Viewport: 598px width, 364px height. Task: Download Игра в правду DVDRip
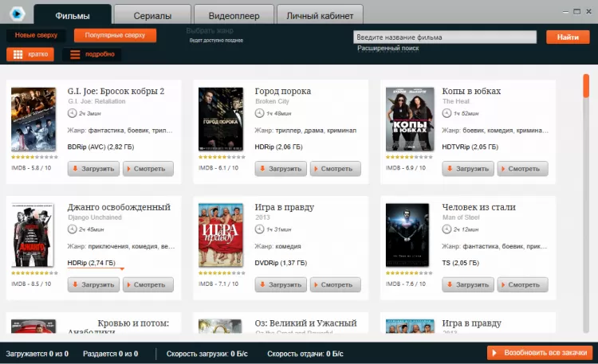point(281,284)
